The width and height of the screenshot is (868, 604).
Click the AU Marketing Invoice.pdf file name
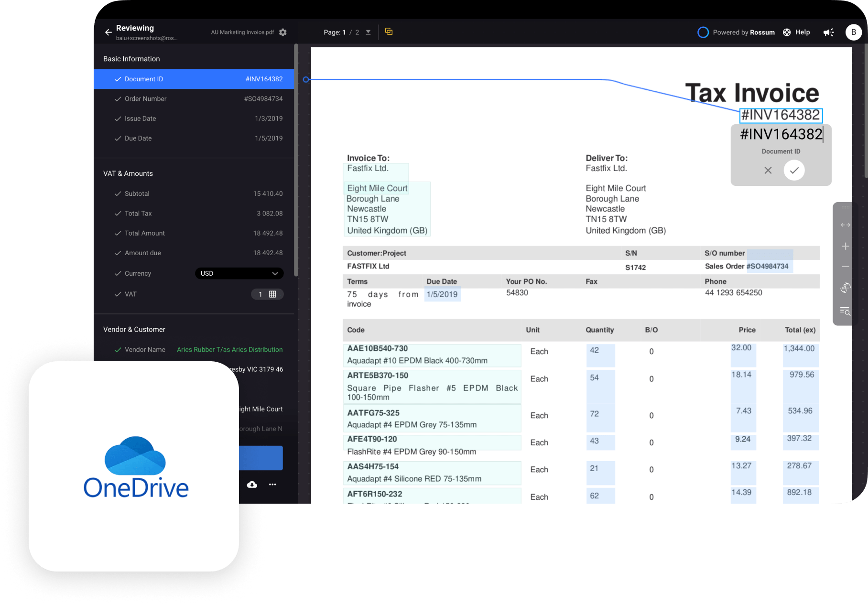[242, 32]
